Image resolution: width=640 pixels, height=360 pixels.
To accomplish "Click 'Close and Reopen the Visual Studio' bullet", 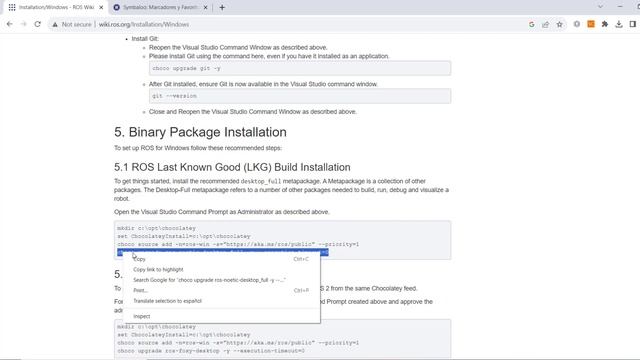I will [x=253, y=112].
